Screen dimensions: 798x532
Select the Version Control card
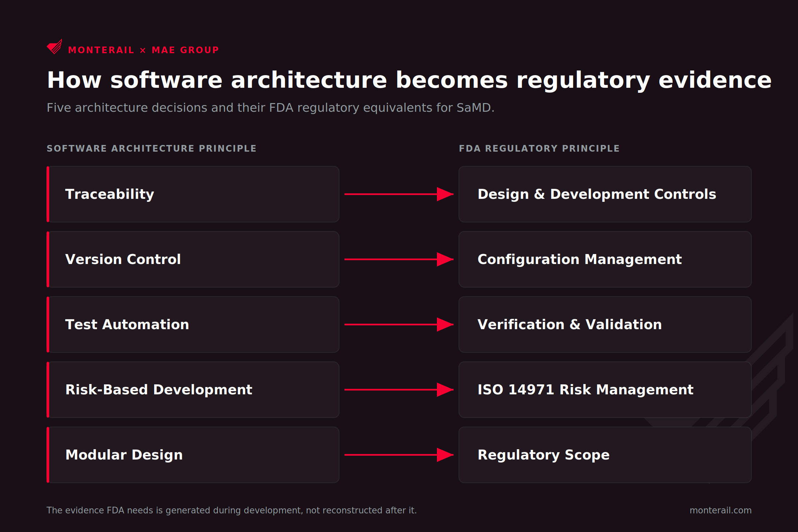coord(193,259)
